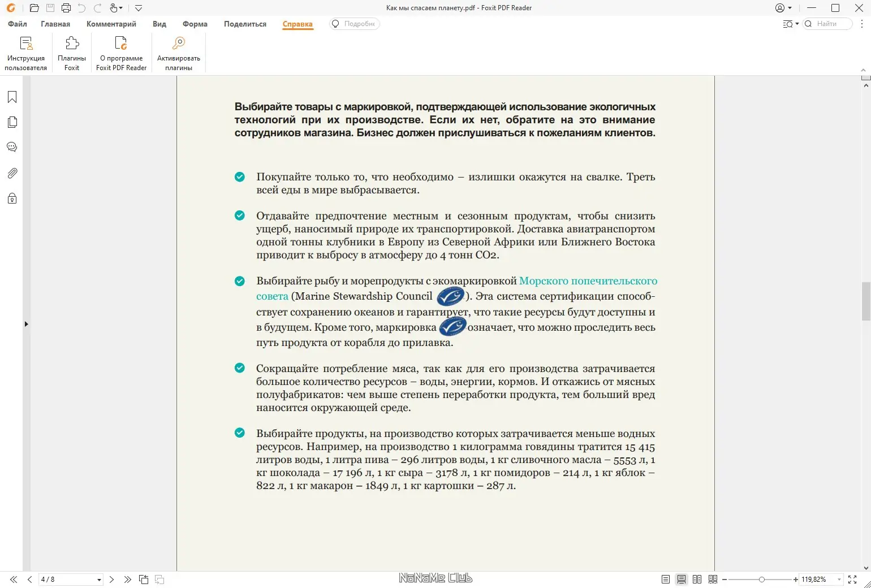Open the Bookmarks panel
The image size is (871, 588).
tap(11, 97)
